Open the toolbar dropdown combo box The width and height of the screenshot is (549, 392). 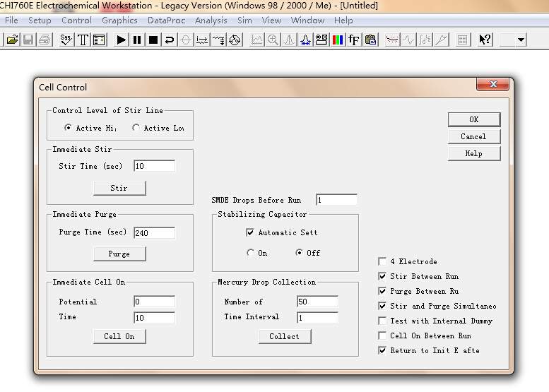pyautogui.click(x=521, y=40)
